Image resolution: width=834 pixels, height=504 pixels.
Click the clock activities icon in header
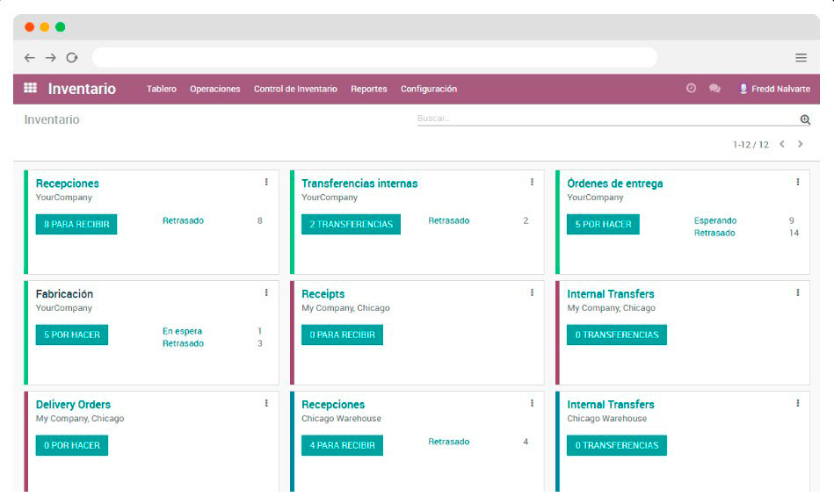tap(691, 89)
